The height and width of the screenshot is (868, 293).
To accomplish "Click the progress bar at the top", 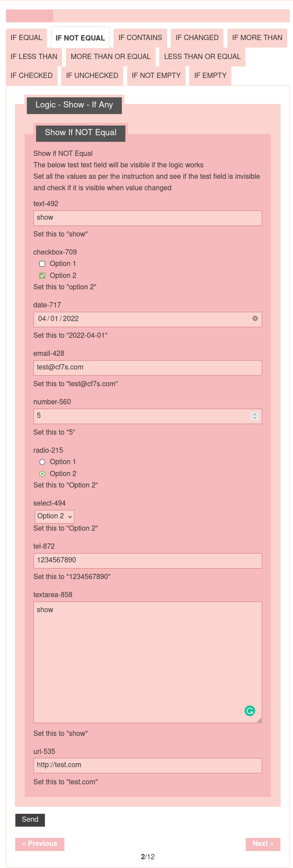I will click(x=147, y=16).
